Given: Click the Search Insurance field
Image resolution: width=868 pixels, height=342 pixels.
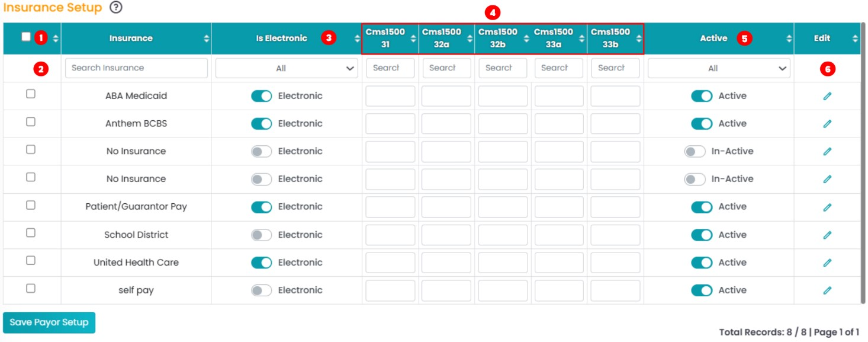Looking at the screenshot, I should coord(137,68).
